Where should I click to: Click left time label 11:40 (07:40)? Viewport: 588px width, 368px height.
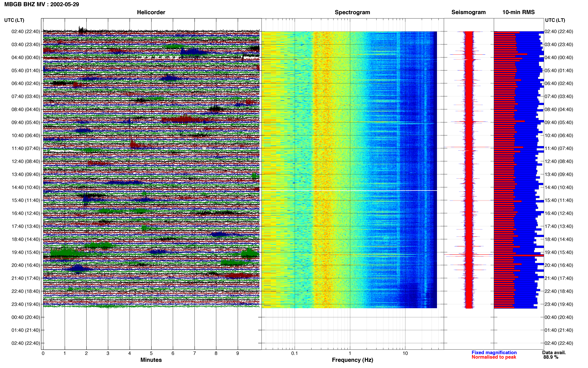[x=26, y=148]
